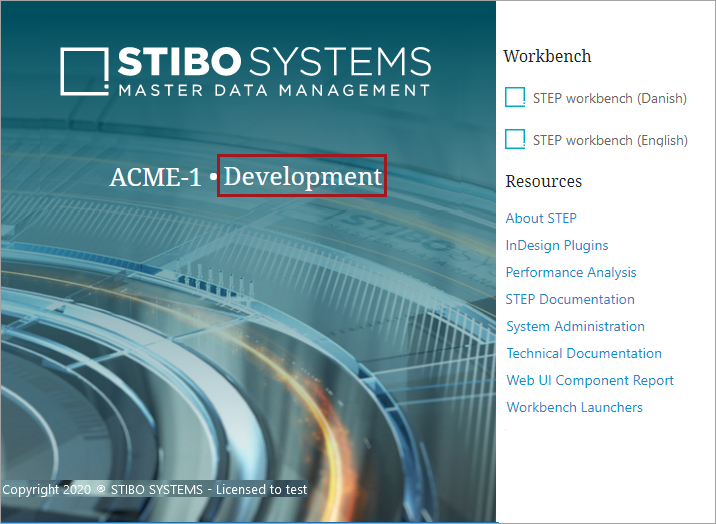Open InDesign Plugins resource link

click(x=557, y=246)
